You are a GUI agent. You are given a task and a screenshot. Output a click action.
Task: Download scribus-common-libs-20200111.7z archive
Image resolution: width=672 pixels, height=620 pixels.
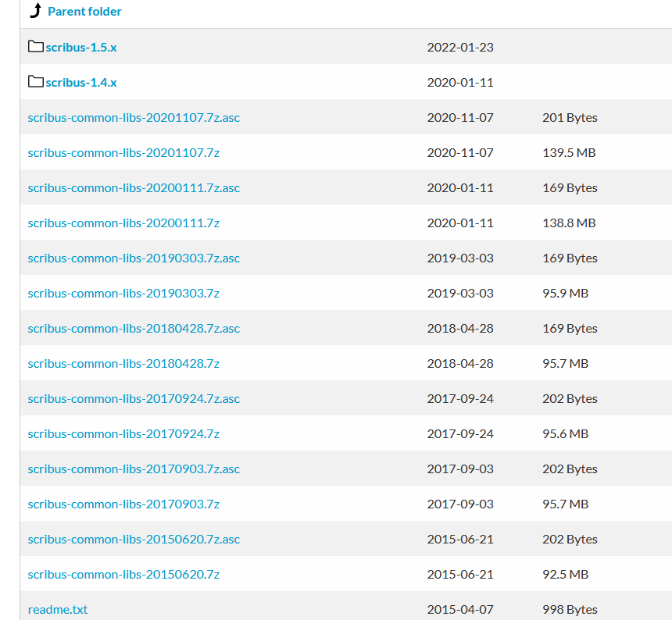[123, 223]
